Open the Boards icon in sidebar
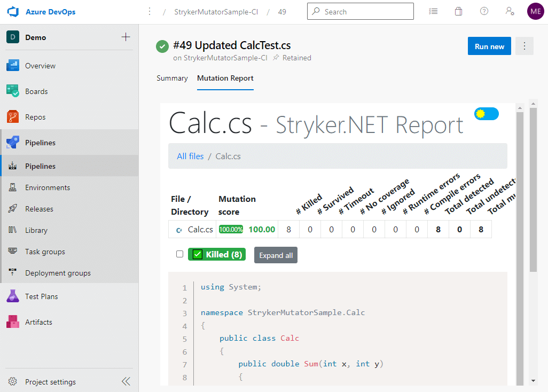Screen dimensions: 548x392 tap(13, 91)
